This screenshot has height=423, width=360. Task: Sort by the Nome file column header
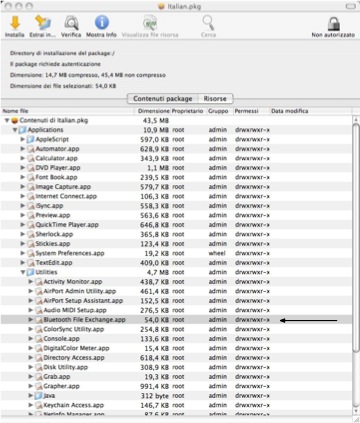(x=68, y=111)
